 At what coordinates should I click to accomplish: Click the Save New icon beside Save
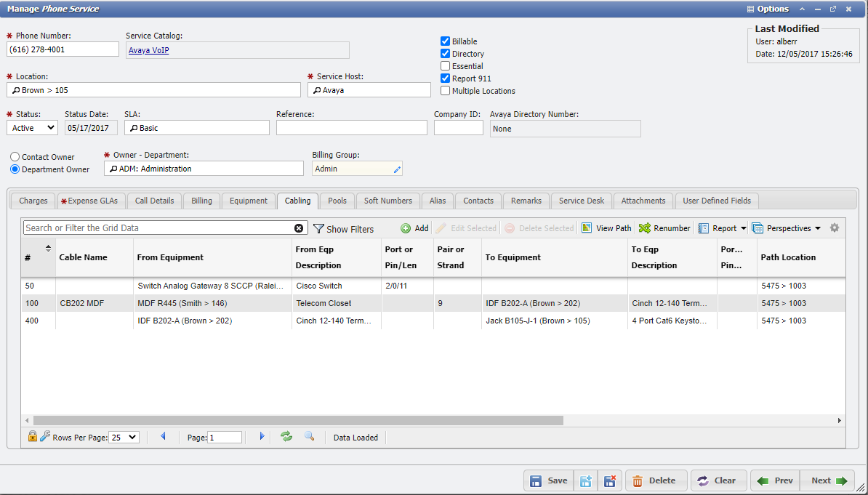pyautogui.click(x=586, y=480)
